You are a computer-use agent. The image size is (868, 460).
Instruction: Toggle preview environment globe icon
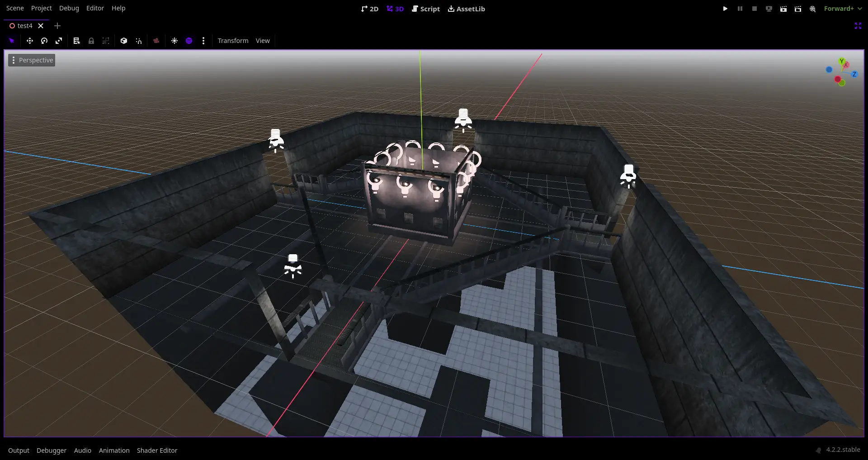point(189,41)
